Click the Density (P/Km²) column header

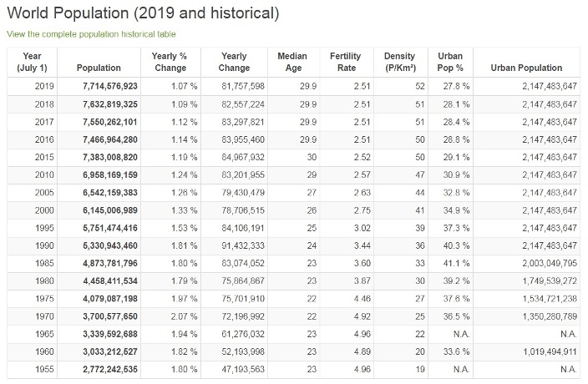pos(399,62)
